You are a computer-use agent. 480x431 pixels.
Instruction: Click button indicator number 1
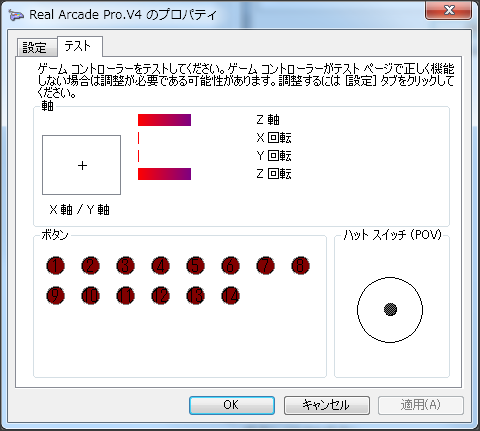55,266
